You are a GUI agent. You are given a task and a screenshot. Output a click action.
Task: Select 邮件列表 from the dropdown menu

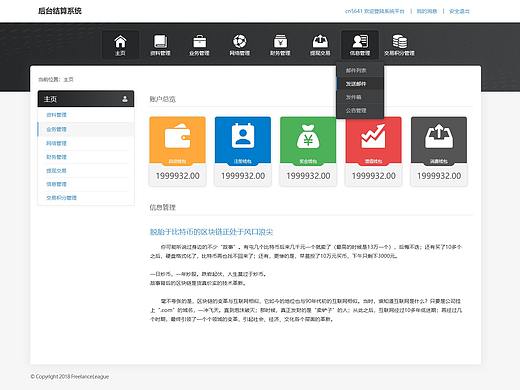point(360,70)
